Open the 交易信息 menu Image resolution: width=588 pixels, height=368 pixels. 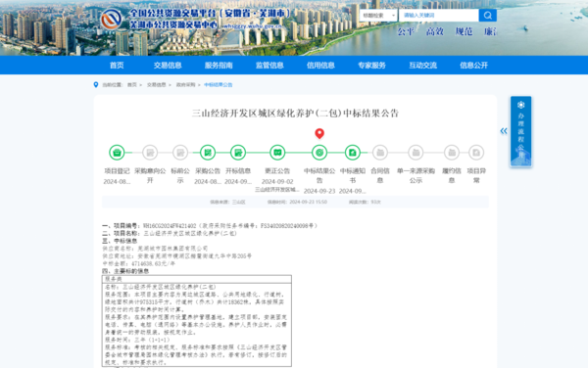tap(168, 66)
